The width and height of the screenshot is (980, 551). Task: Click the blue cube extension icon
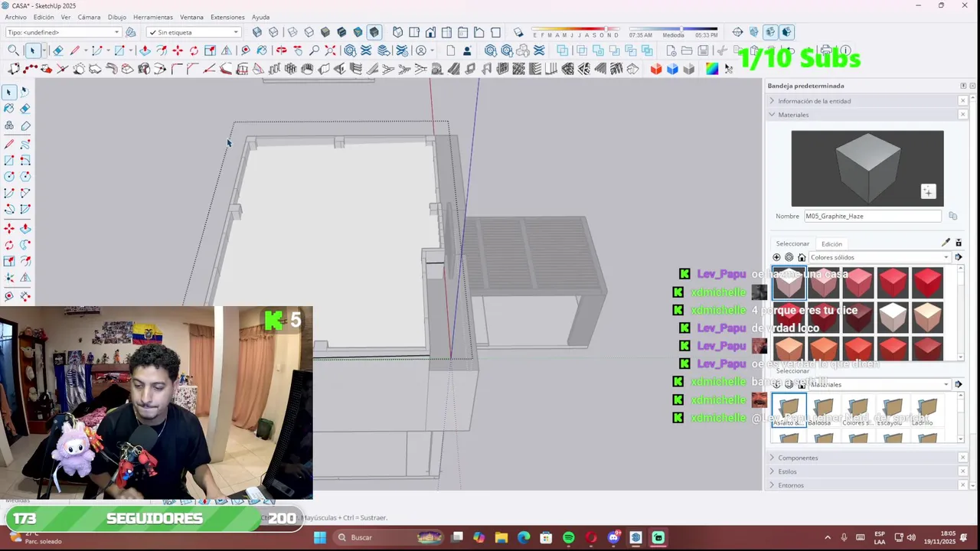pyautogui.click(x=672, y=69)
